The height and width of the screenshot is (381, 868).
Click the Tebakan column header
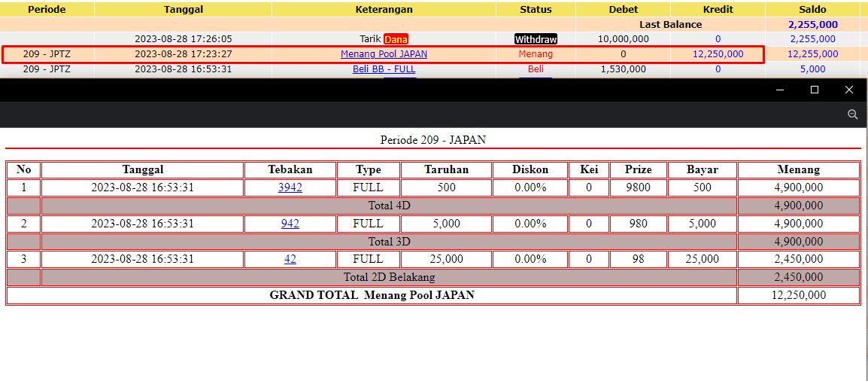(290, 169)
